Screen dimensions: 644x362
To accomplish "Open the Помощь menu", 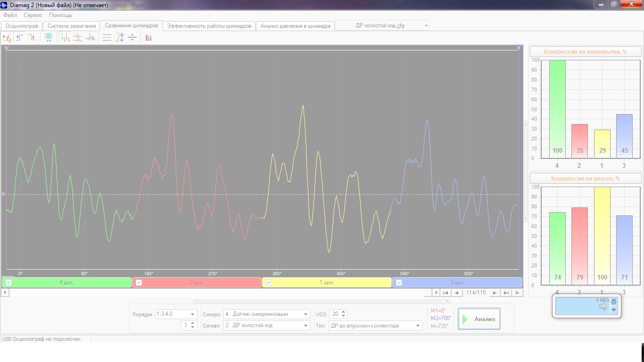I will pos(60,15).
